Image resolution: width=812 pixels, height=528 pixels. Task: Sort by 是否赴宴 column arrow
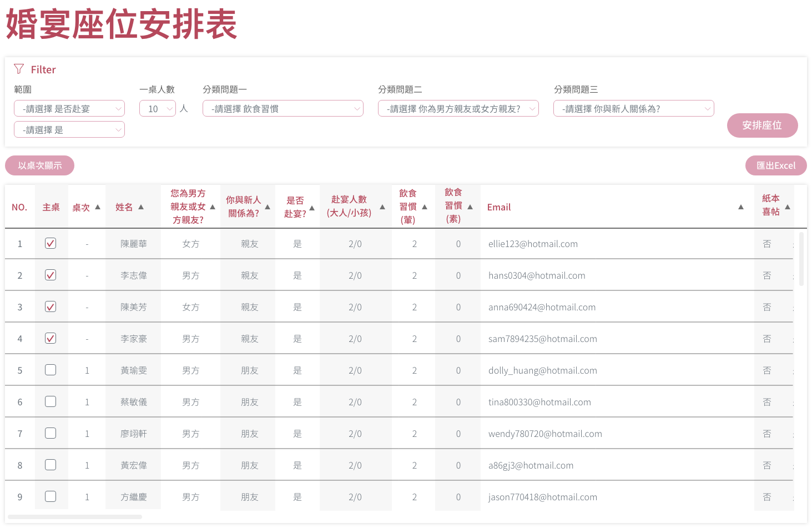[312, 208]
